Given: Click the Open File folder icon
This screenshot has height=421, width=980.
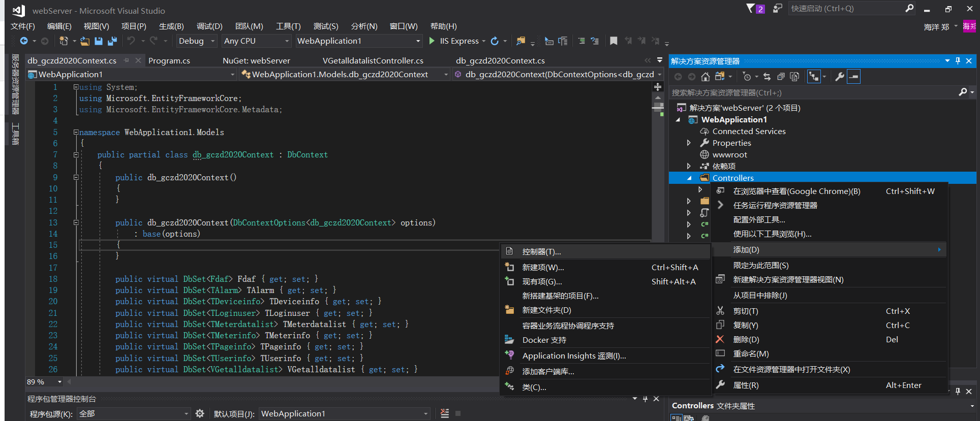Looking at the screenshot, I should tap(85, 41).
